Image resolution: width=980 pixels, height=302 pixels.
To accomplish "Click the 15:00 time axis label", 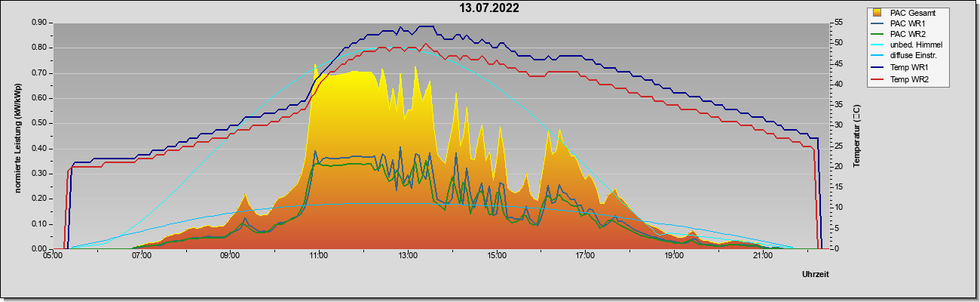I will point(496,256).
